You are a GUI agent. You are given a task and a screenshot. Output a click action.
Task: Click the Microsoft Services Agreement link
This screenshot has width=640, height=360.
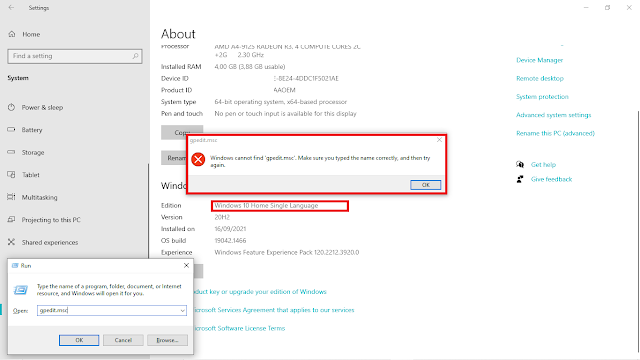(273, 310)
